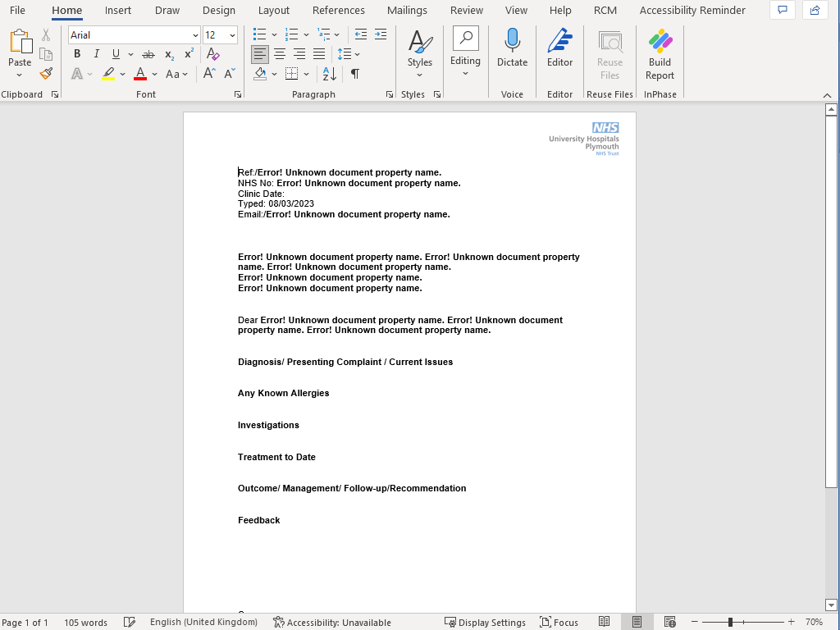Toggle Subscript formatting
Screen dimensions: 840x630
(x=169, y=54)
